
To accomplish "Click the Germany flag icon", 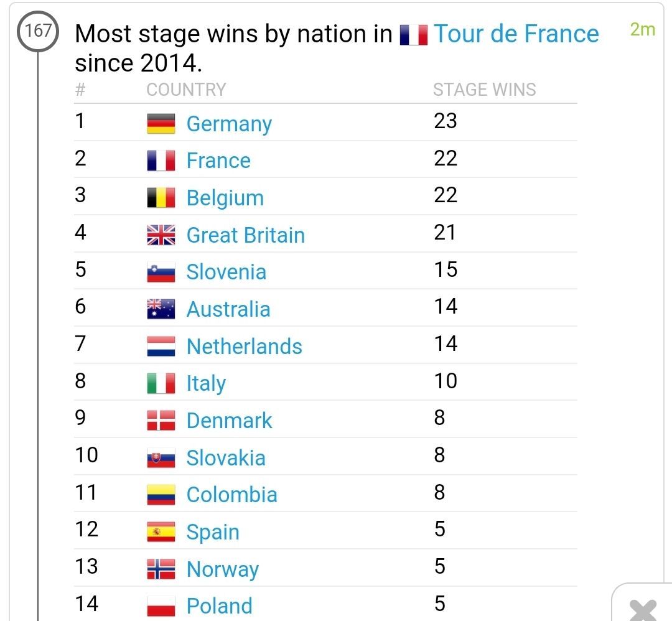I will click(161, 124).
